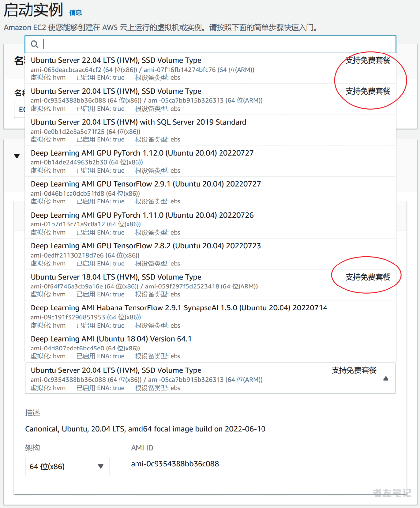Choose Habana TensorFlow 2.9.1 SynapseAI AMI
420x508 pixels.
pyautogui.click(x=210, y=316)
